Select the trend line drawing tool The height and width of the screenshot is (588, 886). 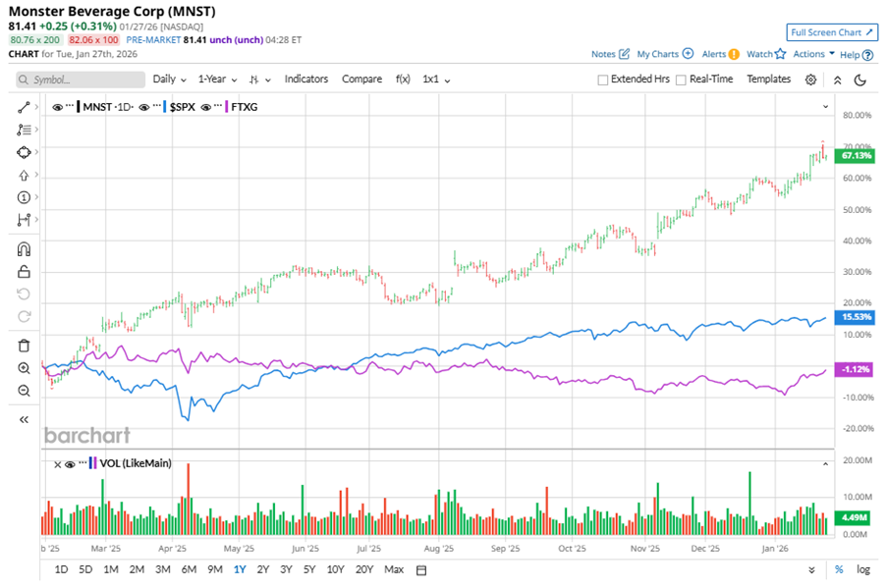point(24,106)
